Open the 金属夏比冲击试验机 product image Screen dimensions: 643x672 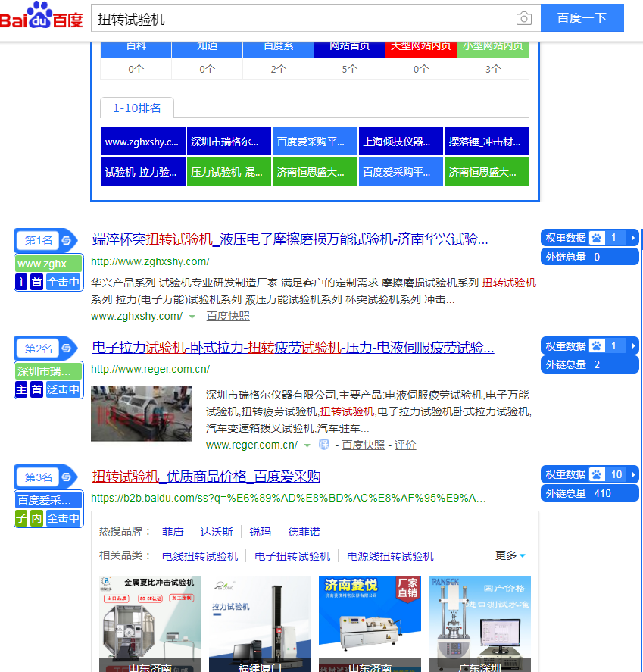tap(150, 624)
